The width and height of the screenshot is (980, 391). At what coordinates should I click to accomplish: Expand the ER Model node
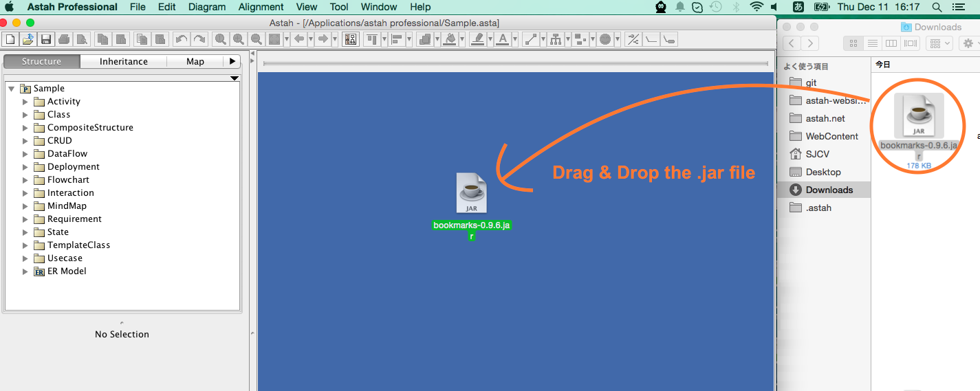point(25,271)
